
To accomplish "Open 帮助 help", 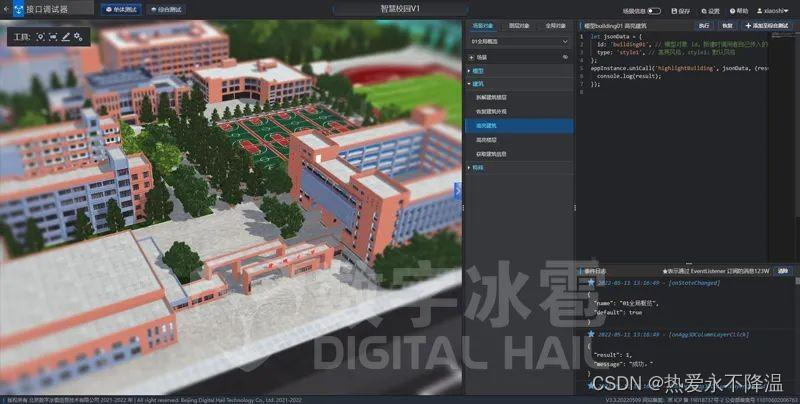I will pos(739,11).
